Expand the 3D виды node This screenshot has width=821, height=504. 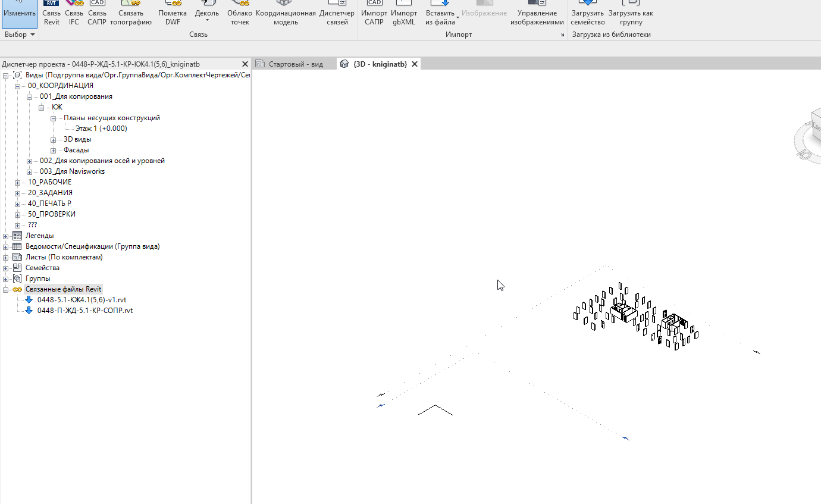(x=54, y=139)
